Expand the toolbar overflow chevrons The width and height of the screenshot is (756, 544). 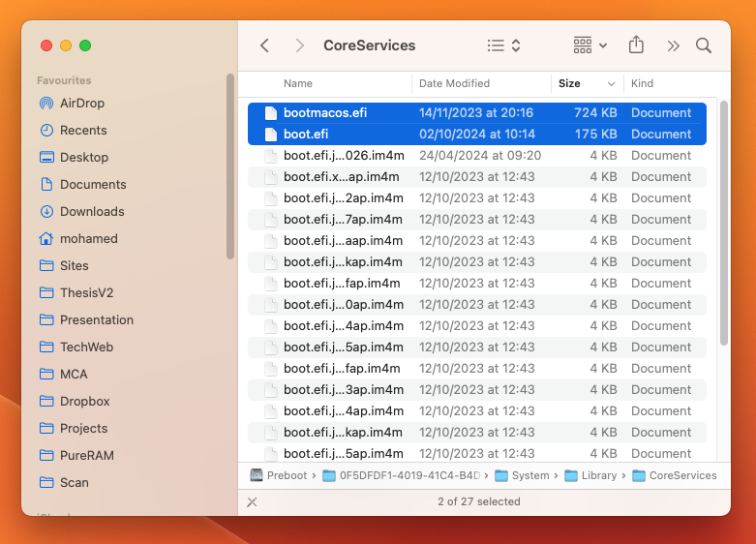click(x=674, y=45)
